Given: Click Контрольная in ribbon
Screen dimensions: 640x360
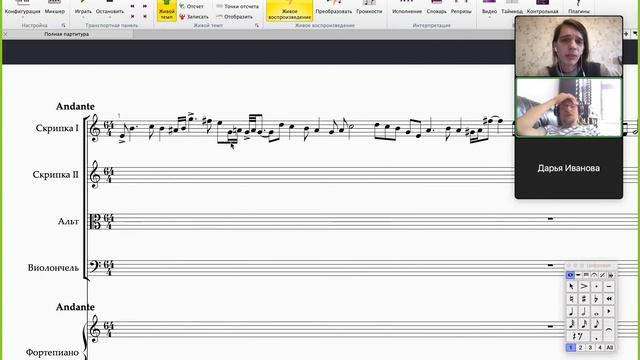Looking at the screenshot, I should [x=542, y=8].
